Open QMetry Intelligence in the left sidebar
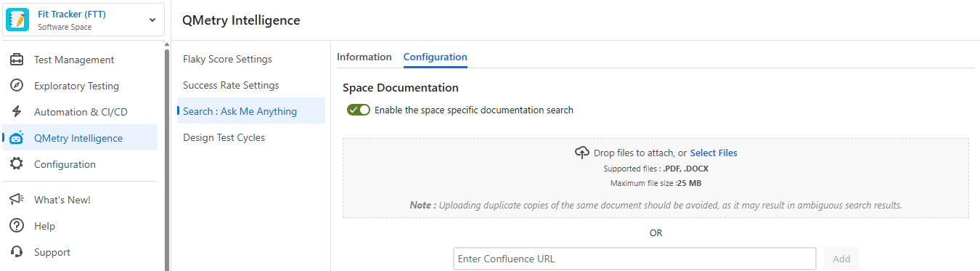The image size is (980, 271). [80, 138]
